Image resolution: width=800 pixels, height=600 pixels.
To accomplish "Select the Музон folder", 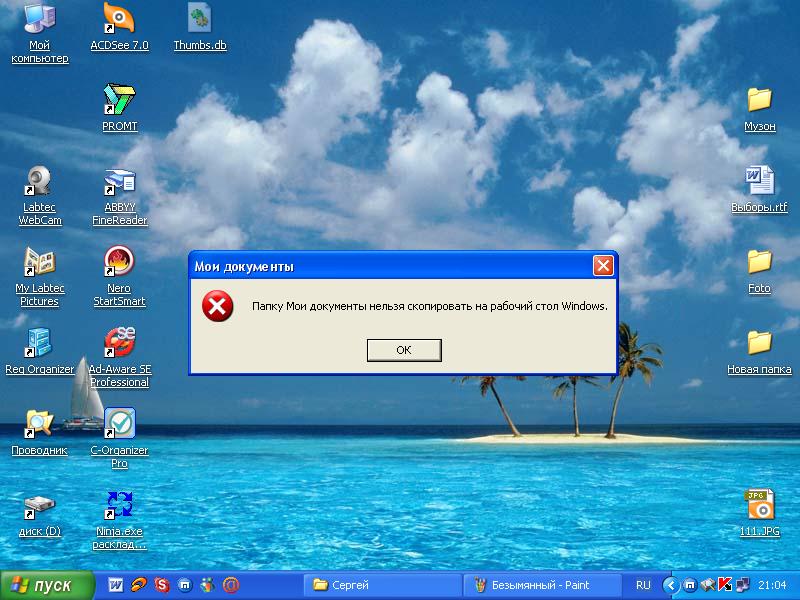I will click(760, 109).
